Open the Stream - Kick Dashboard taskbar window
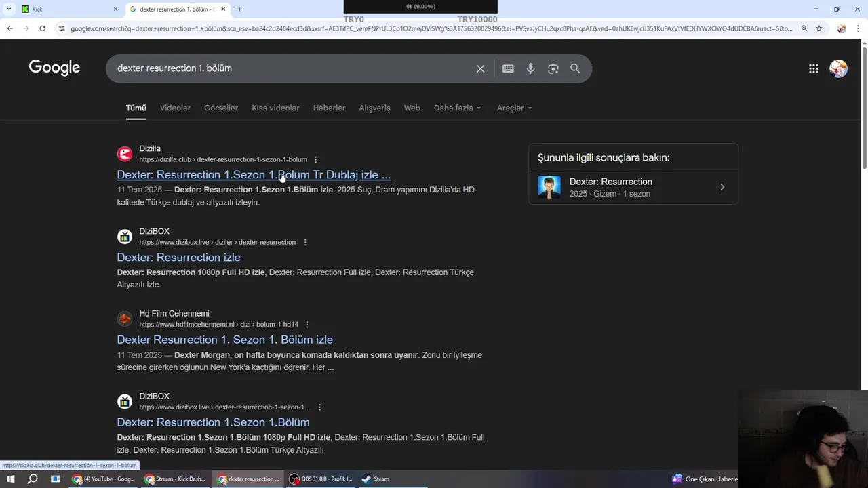This screenshot has height=488, width=868. click(176, 479)
